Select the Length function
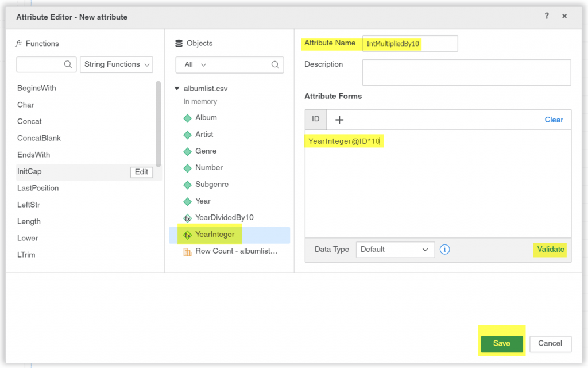This screenshot has width=588, height=368. pyautogui.click(x=29, y=221)
